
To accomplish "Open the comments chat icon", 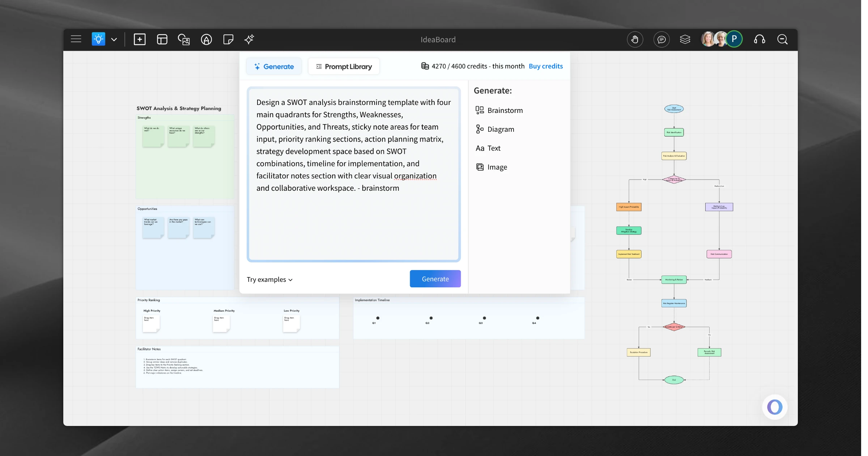I will pos(661,39).
